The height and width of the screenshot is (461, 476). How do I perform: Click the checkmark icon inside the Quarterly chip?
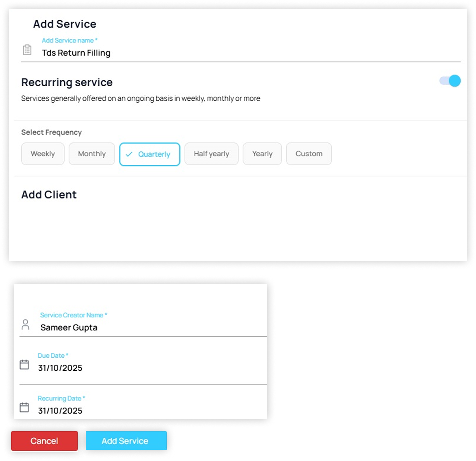point(129,154)
